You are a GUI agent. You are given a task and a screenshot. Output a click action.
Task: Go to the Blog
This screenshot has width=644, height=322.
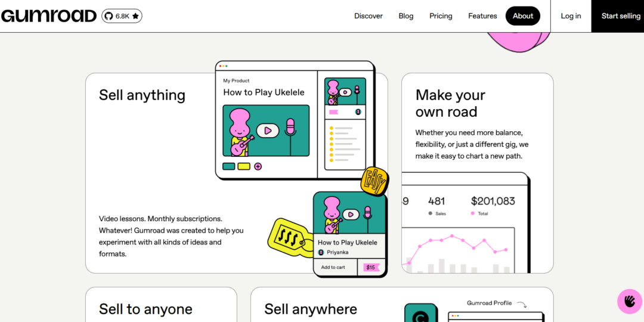[x=406, y=16]
